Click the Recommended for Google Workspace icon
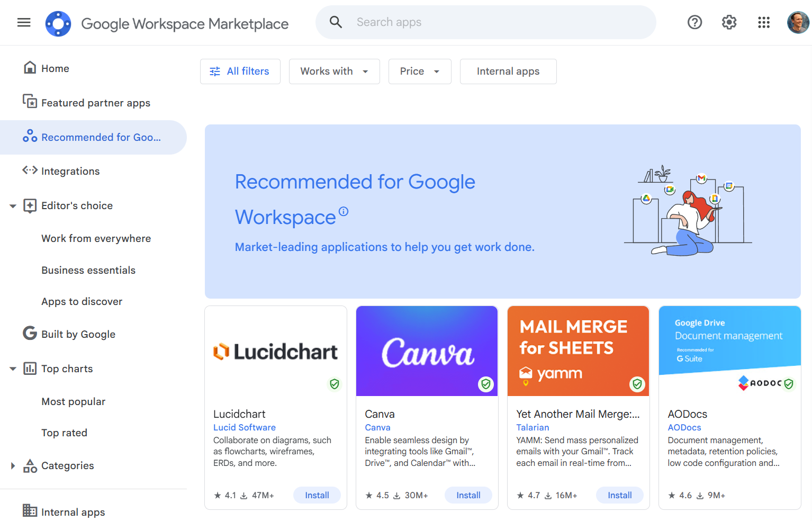Screen dimensions: 812x521 [x=30, y=136]
